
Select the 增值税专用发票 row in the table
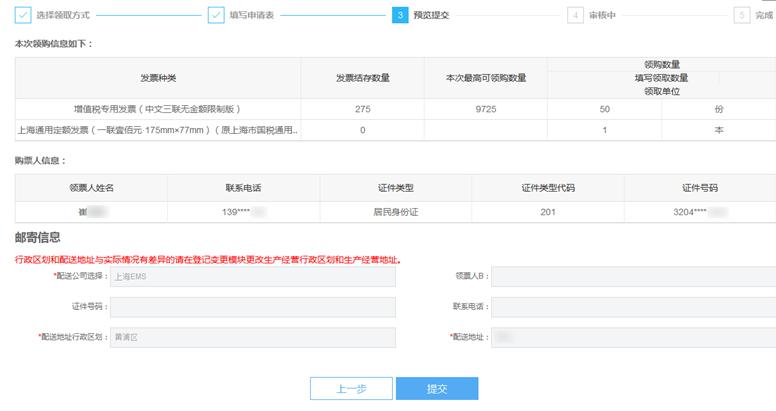point(158,108)
